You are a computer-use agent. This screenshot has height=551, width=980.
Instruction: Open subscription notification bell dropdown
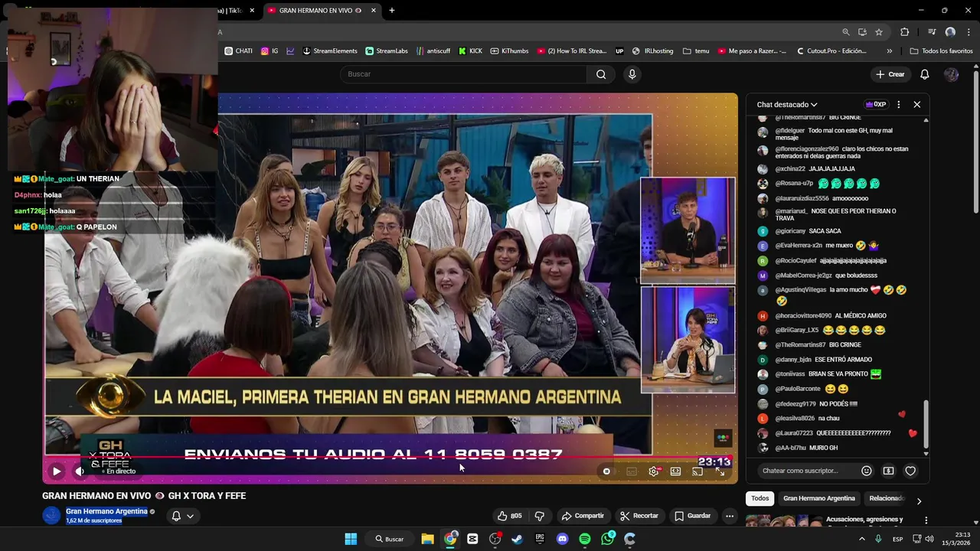(x=182, y=516)
